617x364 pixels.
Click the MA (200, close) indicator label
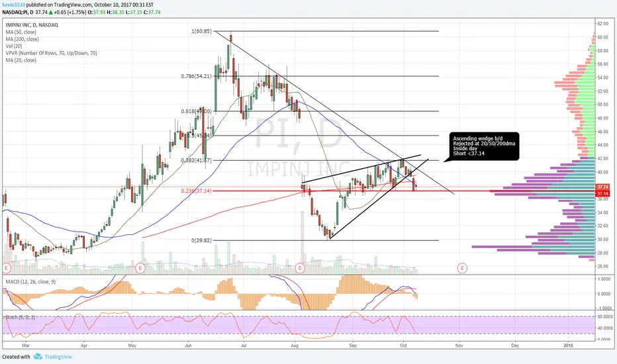click(x=22, y=39)
